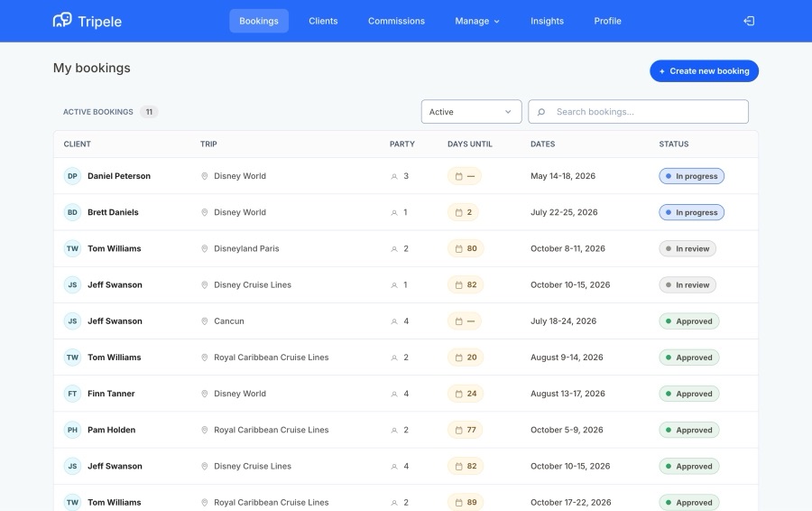Click the My bookings page heading
Viewport: 812px width, 511px height.
click(x=92, y=69)
